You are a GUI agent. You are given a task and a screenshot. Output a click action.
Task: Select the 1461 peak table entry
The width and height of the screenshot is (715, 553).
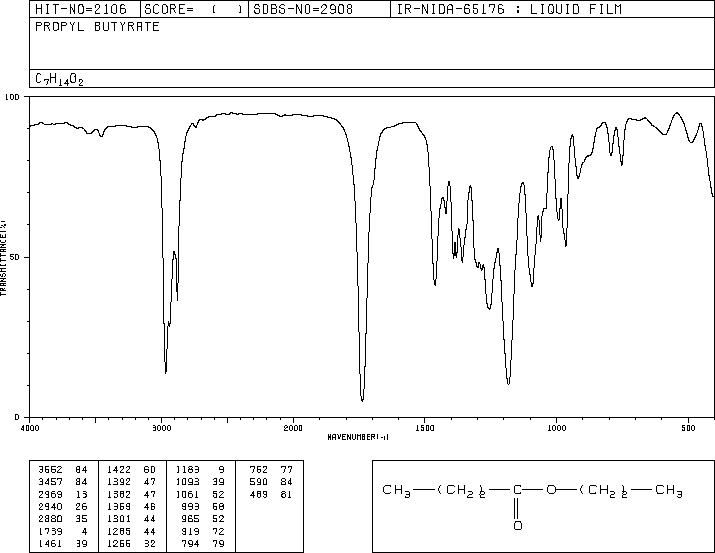coord(63,543)
